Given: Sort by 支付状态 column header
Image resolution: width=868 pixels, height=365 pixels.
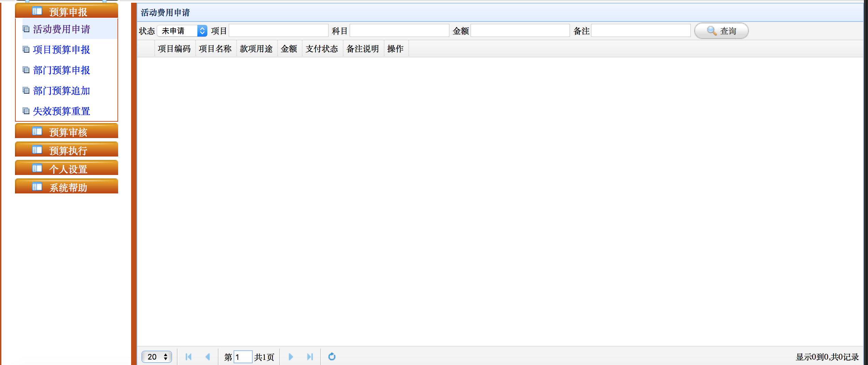Looking at the screenshot, I should pos(322,49).
